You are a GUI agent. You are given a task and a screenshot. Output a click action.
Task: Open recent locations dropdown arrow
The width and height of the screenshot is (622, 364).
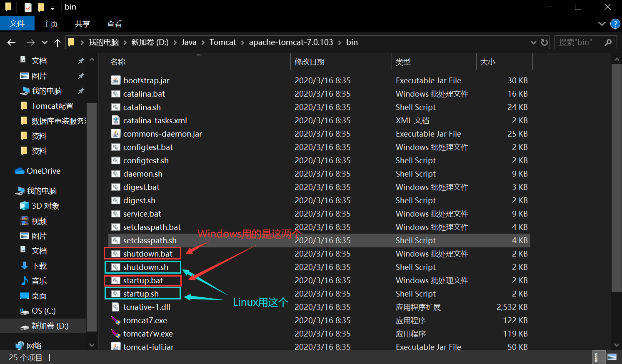pos(45,42)
